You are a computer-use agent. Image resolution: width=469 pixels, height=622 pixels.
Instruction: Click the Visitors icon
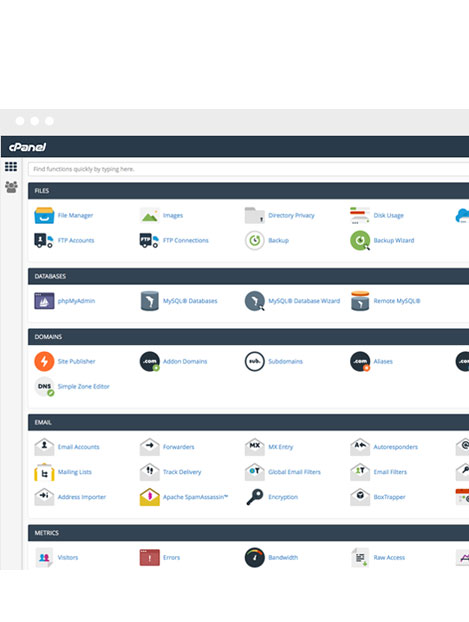coord(44,558)
